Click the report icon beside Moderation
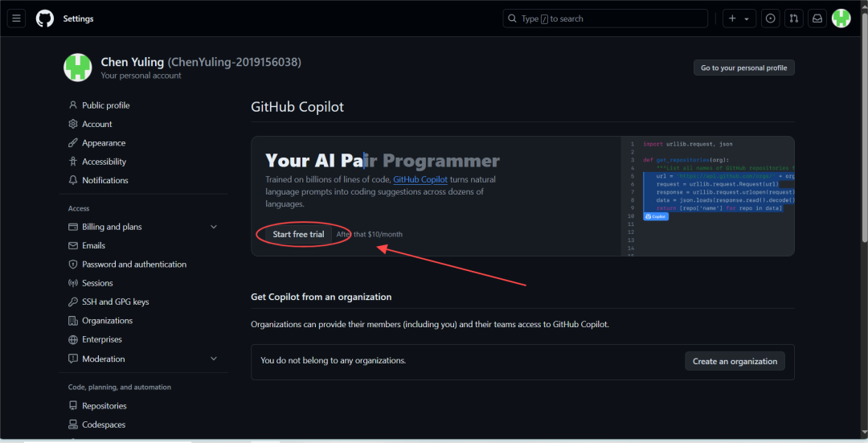The width and height of the screenshot is (868, 443). (72, 359)
